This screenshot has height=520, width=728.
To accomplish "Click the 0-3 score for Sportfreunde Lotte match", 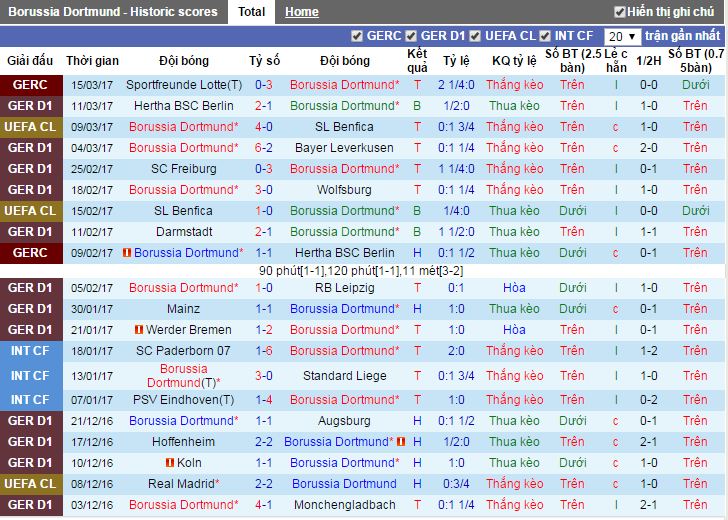I will click(264, 85).
